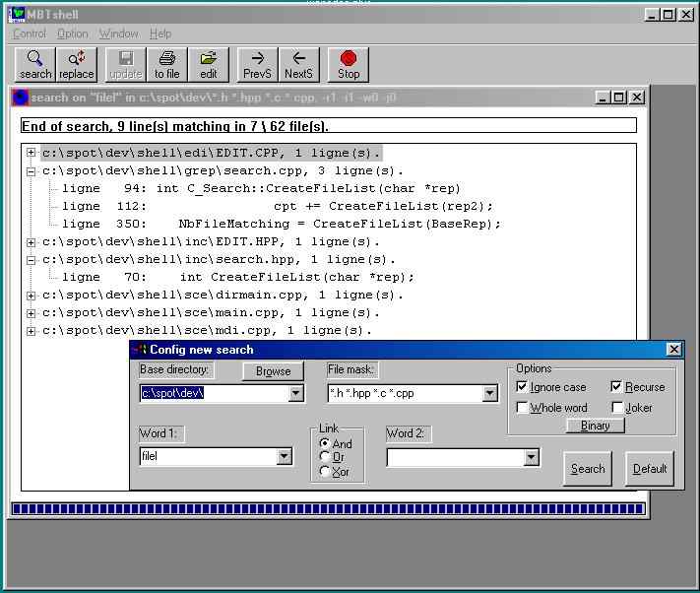Open the File mask dropdown arrow
700x593 pixels.
(489, 393)
